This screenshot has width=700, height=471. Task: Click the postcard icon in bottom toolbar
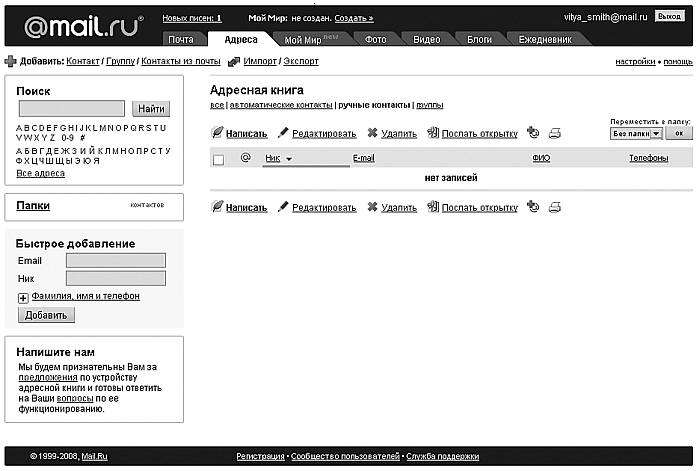433,207
